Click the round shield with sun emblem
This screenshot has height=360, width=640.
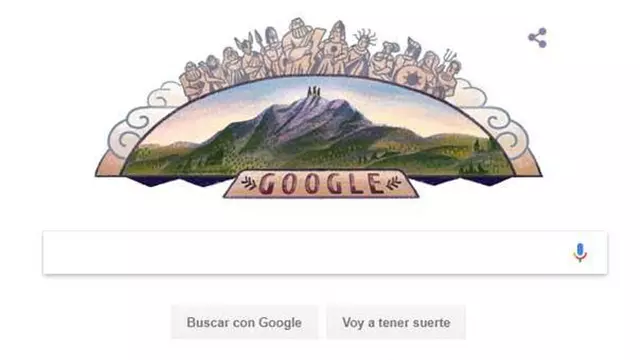(411, 75)
